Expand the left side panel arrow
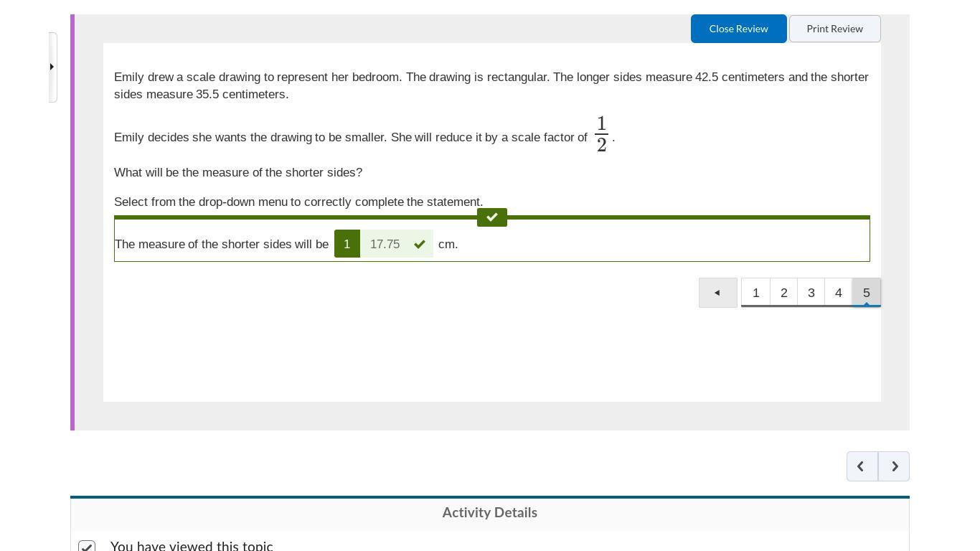 coord(52,67)
